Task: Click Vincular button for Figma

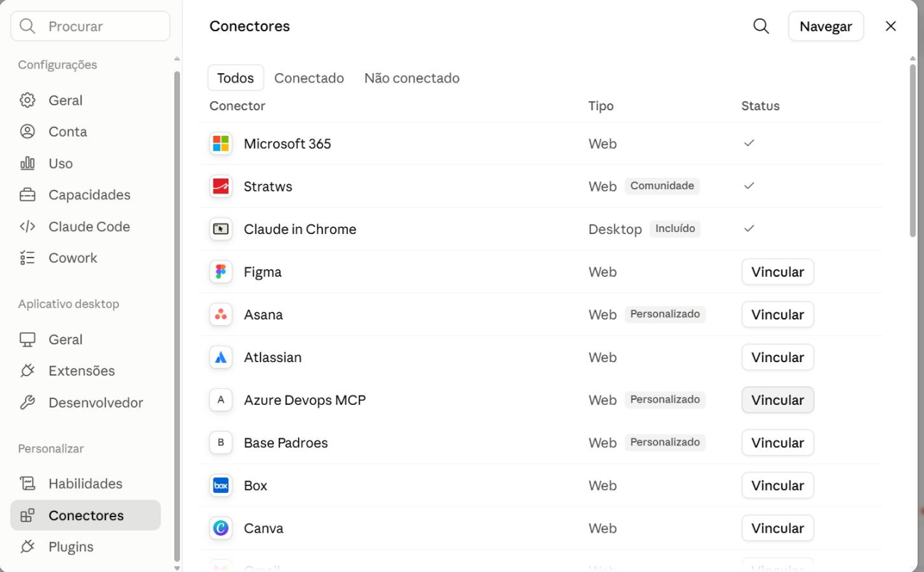Action: (777, 272)
